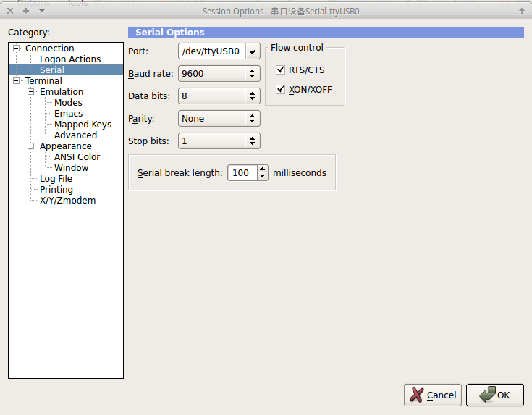
Task: Collapse the Connection tree node
Action: (16, 49)
